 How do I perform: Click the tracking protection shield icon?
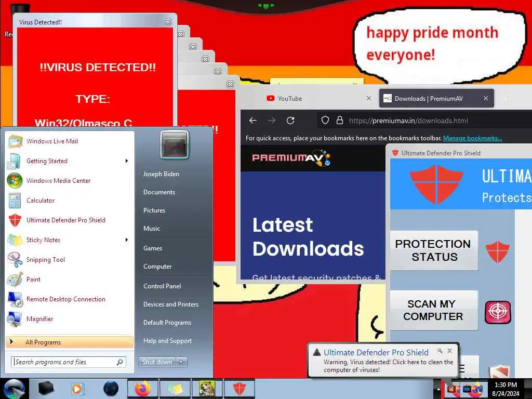(x=325, y=120)
